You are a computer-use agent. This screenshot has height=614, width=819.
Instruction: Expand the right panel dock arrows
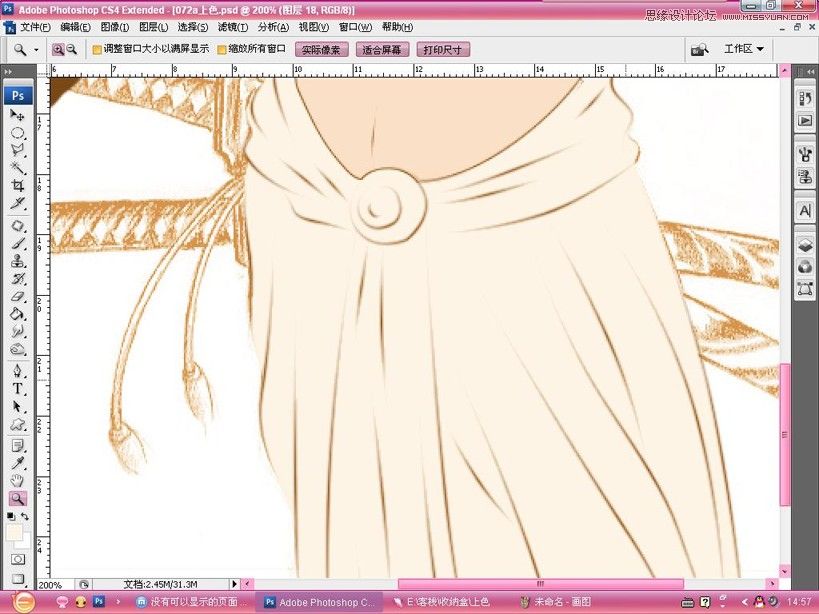click(x=809, y=71)
